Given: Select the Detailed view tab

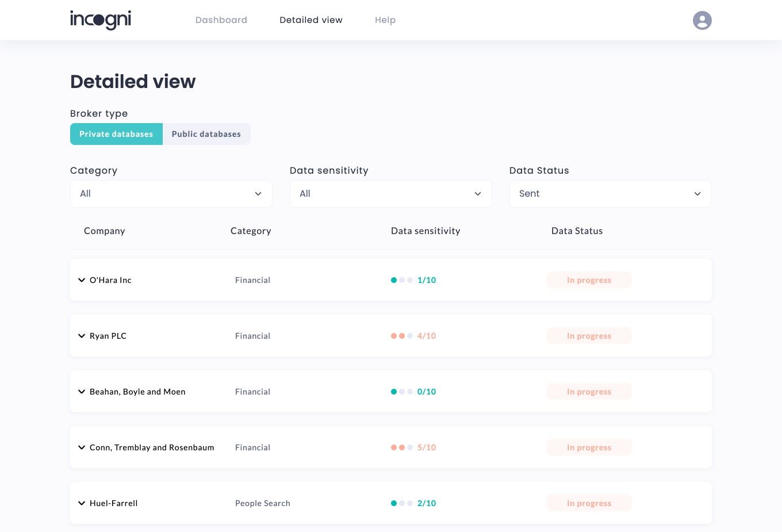Looking at the screenshot, I should 311,20.
